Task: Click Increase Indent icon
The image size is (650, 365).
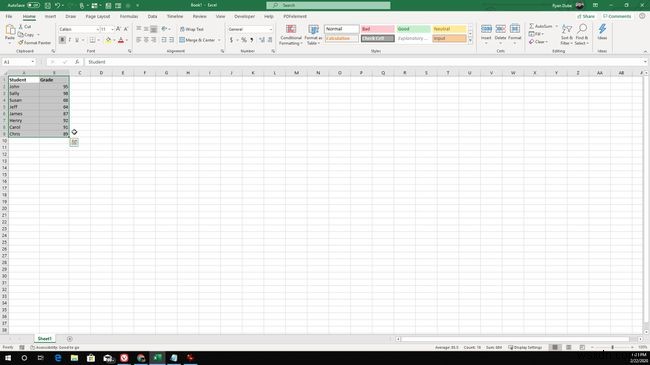Action: 172,40
